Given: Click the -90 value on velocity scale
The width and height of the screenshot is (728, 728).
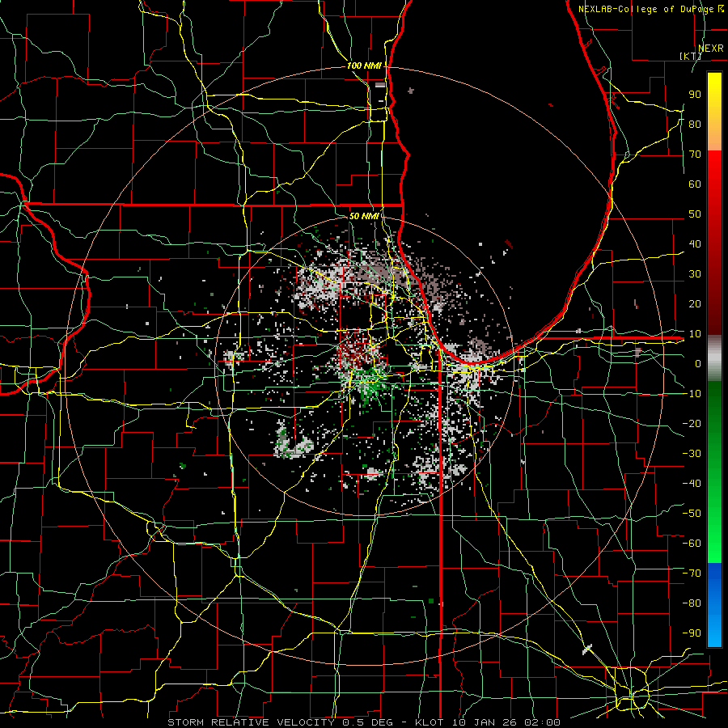Looking at the screenshot, I should [x=692, y=633].
